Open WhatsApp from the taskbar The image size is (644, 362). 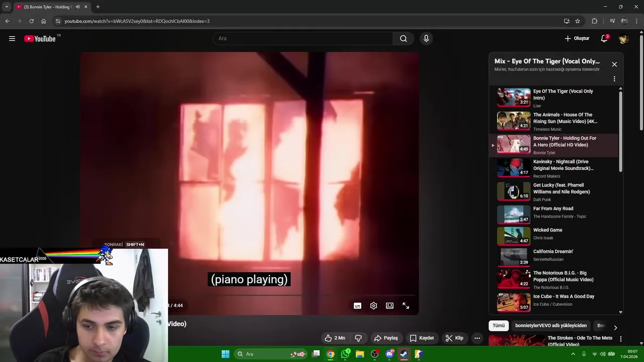[345, 354]
